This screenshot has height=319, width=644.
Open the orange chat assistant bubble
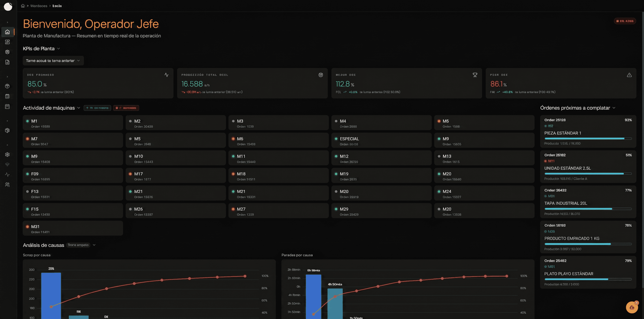tap(632, 307)
